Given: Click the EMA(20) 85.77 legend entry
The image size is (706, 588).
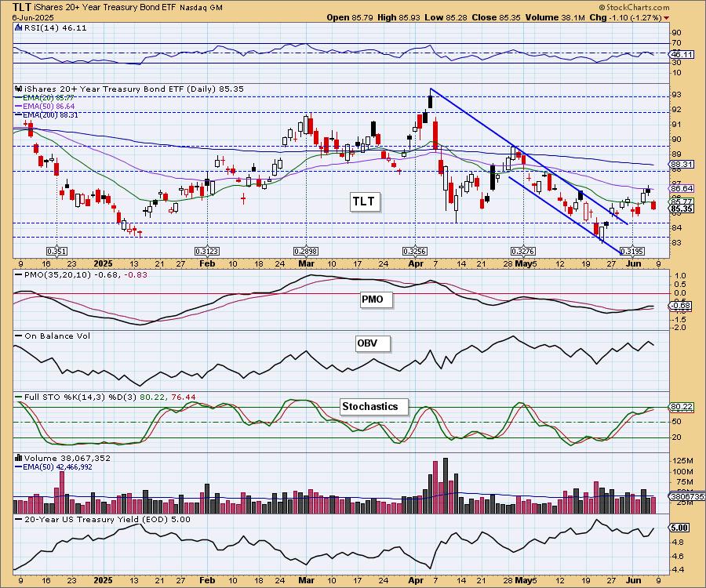Looking at the screenshot, I should coord(45,98).
